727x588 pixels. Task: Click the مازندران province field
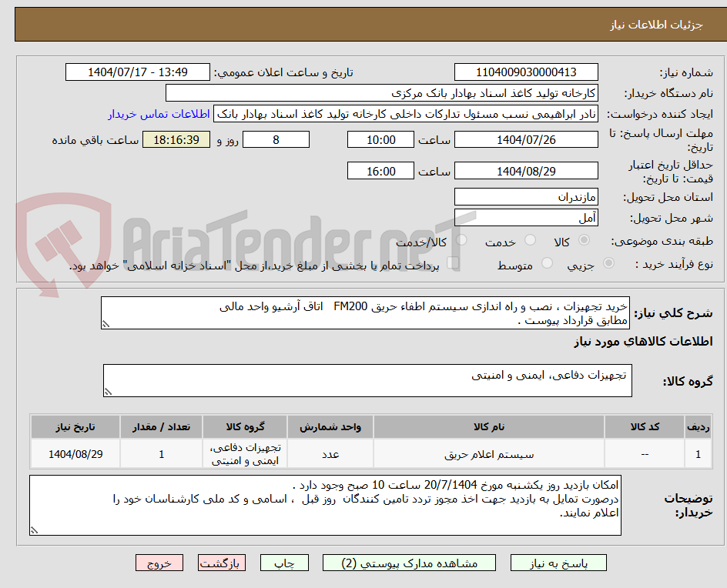click(x=526, y=196)
